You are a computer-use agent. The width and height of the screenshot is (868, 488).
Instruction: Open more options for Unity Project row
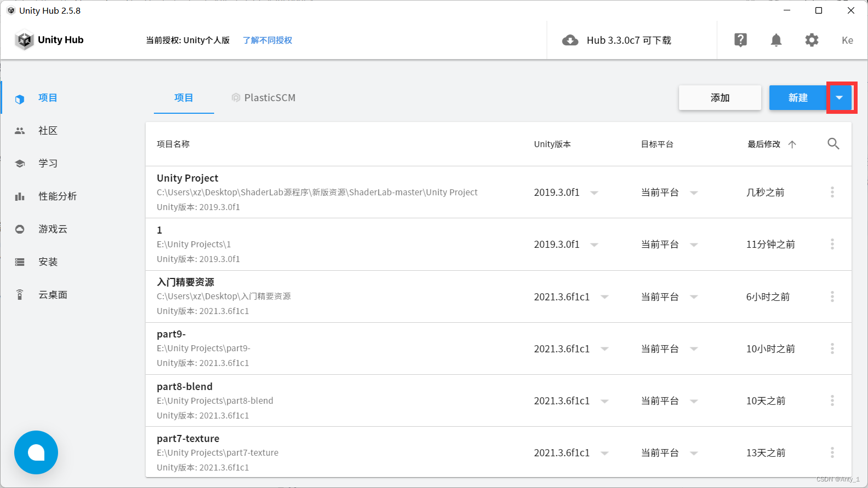(x=832, y=192)
